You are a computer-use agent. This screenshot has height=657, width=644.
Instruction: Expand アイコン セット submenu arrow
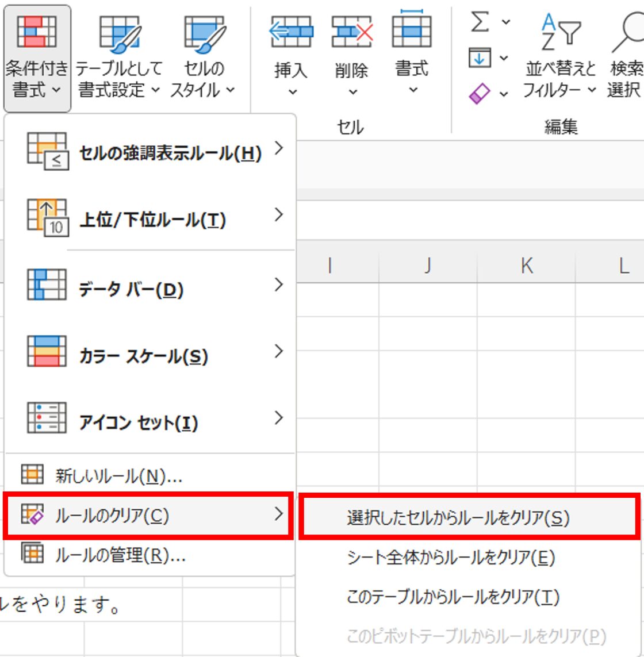pyautogui.click(x=279, y=418)
